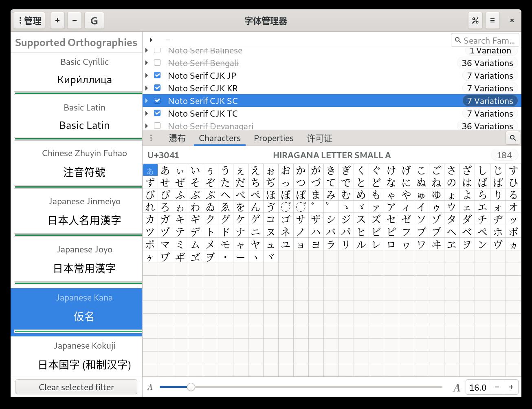Select the katakana ヴ character cell
532x409 pixels.
pyautogui.click(x=498, y=244)
